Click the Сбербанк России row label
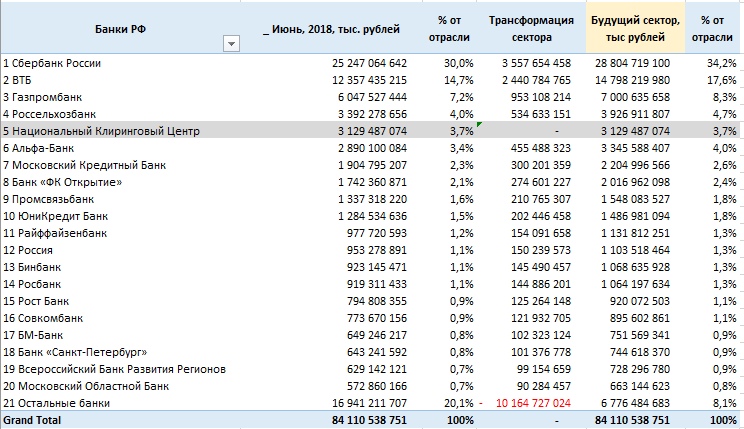The width and height of the screenshot is (744, 429). click(58, 63)
